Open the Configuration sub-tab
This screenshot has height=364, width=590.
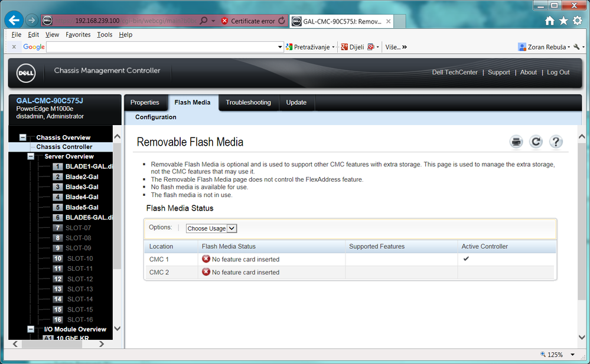pyautogui.click(x=156, y=117)
